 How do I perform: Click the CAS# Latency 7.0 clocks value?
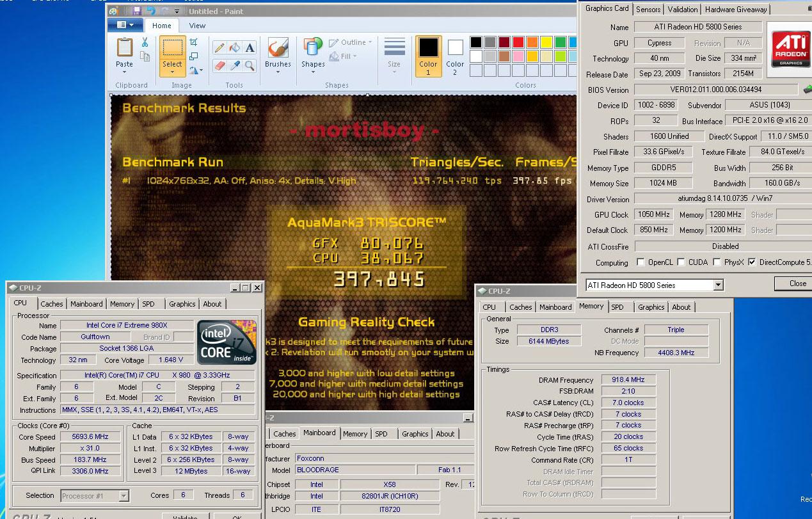point(629,403)
